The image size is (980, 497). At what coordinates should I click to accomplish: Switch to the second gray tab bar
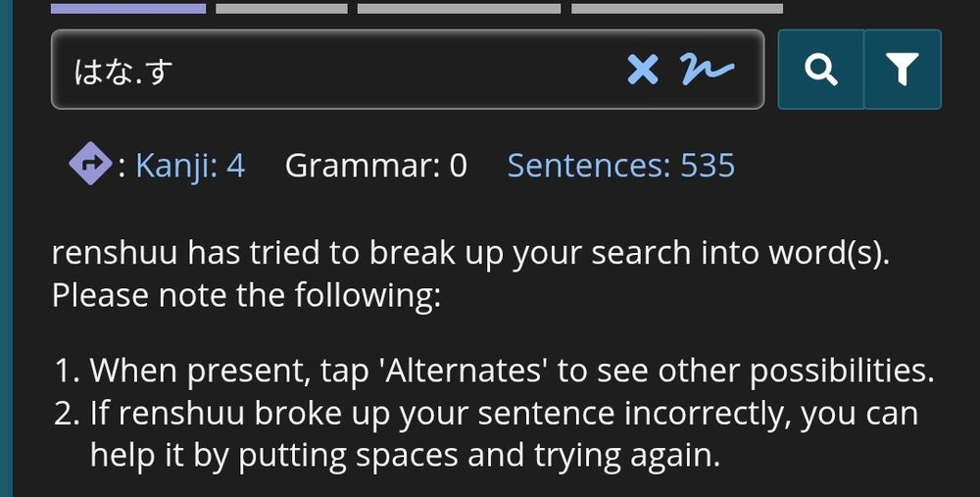click(281, 8)
